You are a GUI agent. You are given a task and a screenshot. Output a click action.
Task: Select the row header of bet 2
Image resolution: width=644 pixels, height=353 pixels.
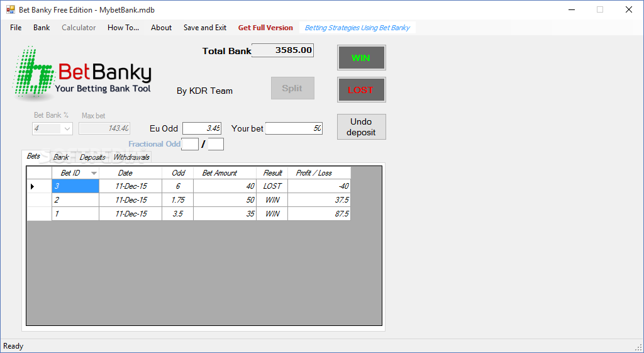click(40, 200)
